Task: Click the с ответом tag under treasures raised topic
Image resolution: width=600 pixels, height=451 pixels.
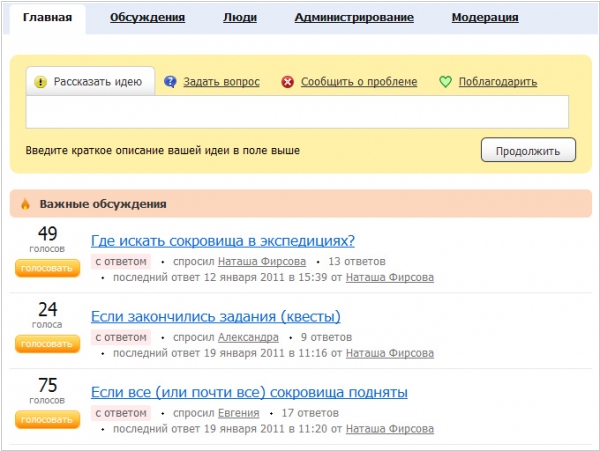Action: coord(121,413)
